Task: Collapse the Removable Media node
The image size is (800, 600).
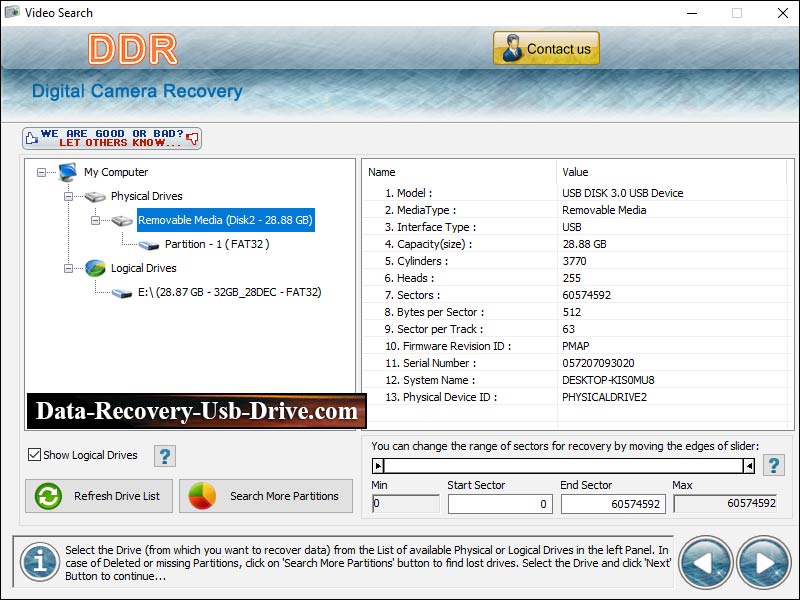Action: [x=95, y=220]
